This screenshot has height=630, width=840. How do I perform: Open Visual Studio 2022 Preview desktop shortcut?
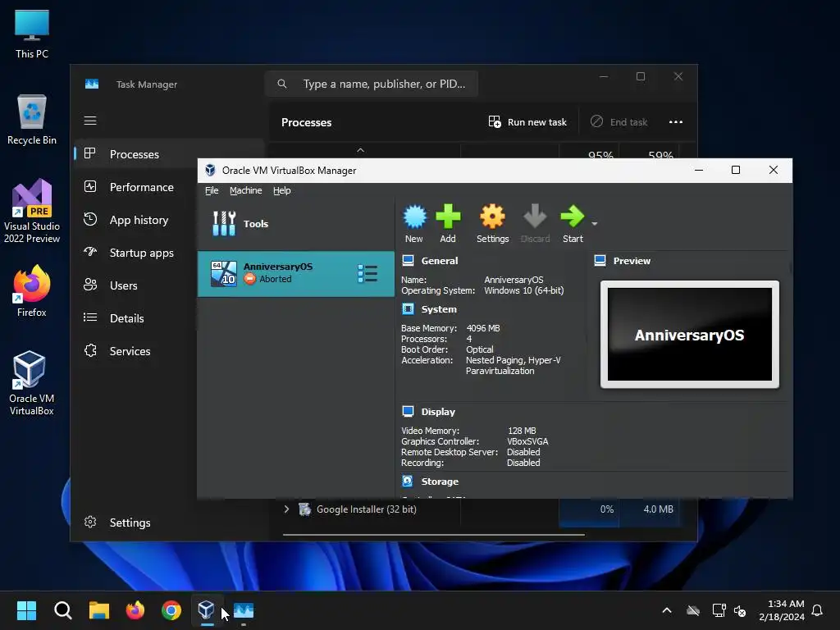click(32, 211)
